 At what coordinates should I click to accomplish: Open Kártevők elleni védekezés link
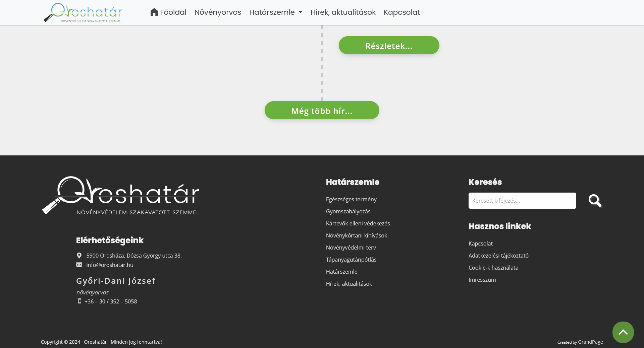point(358,223)
